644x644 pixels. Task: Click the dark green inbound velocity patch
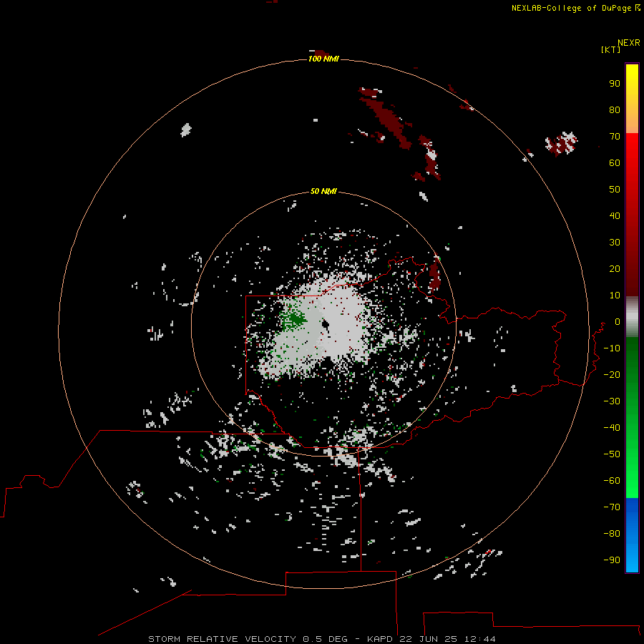pyautogui.click(x=295, y=318)
